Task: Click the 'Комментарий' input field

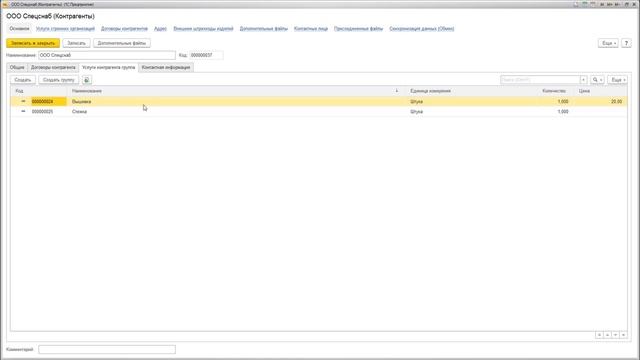Action: [107, 349]
